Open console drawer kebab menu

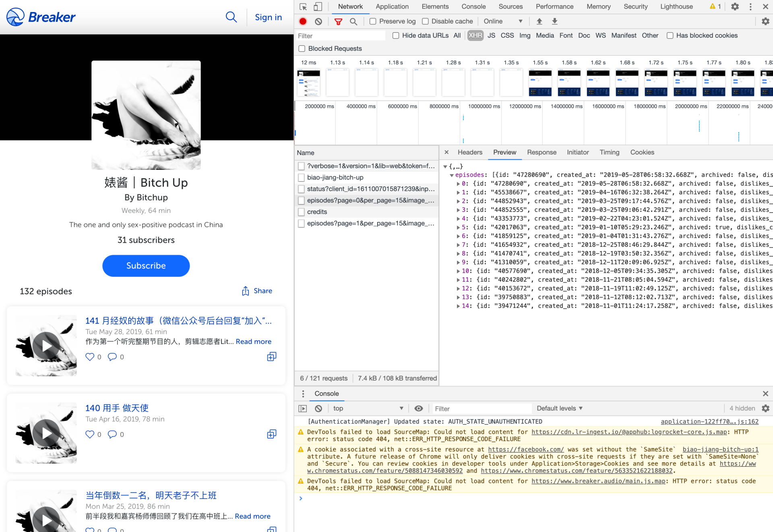tap(303, 394)
